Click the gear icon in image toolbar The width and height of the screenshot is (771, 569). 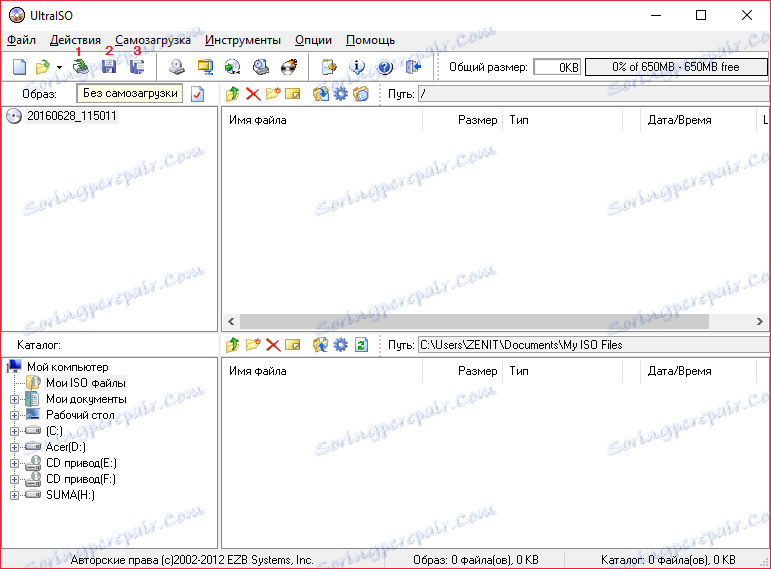340,93
